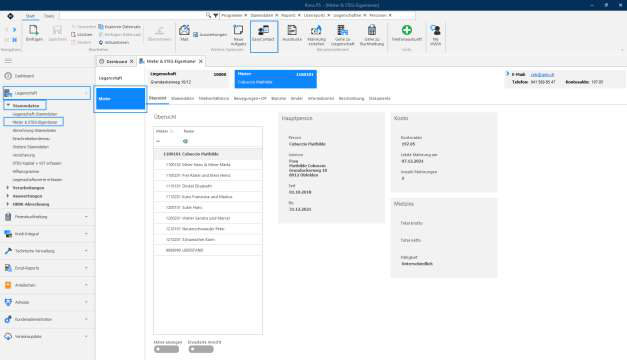Select the Übersicht detail tab
This screenshot has width=627, height=360.
tap(158, 98)
